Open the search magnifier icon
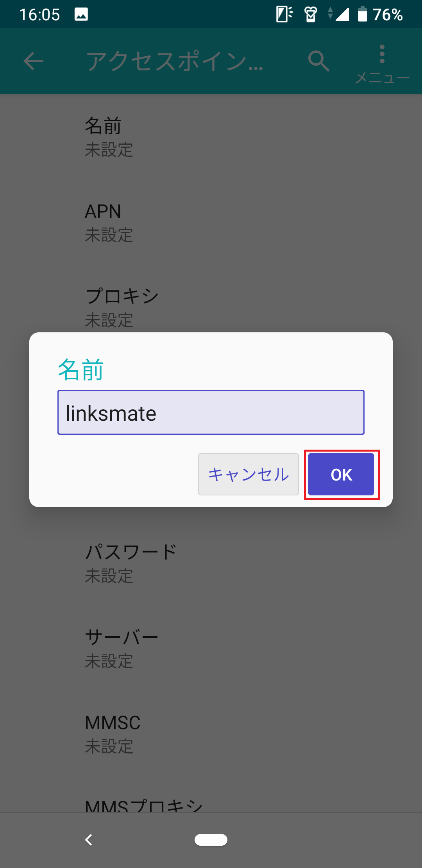Viewport: 422px width, 868px height. pos(318,61)
